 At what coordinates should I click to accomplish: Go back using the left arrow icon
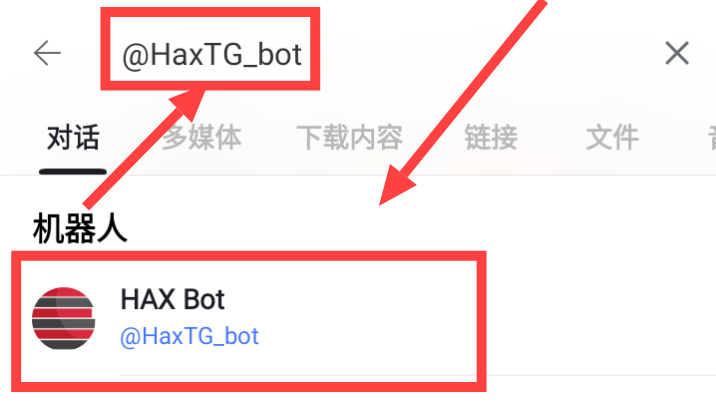click(x=47, y=53)
